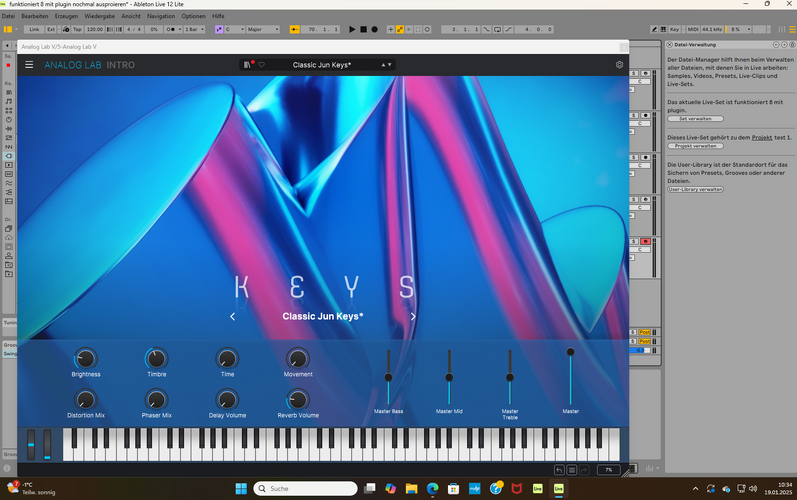Click the Analog Lab undo arrow
Screen dimensions: 797x500
pyautogui.click(x=559, y=470)
